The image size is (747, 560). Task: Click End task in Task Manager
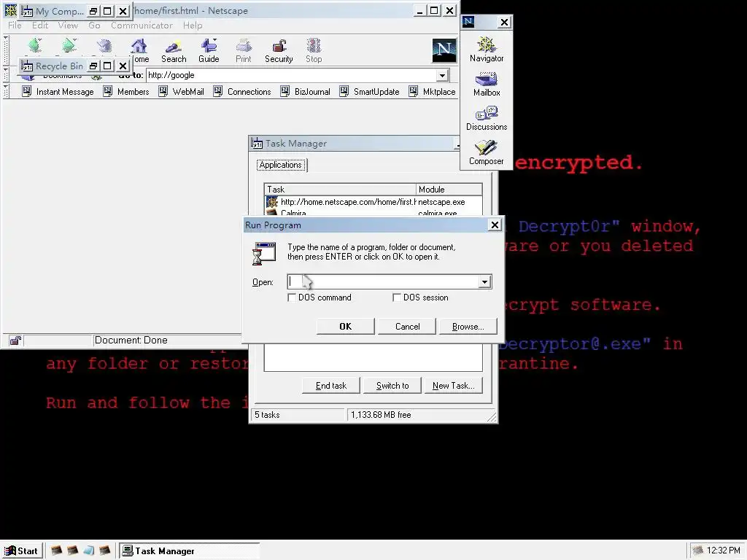coord(331,386)
